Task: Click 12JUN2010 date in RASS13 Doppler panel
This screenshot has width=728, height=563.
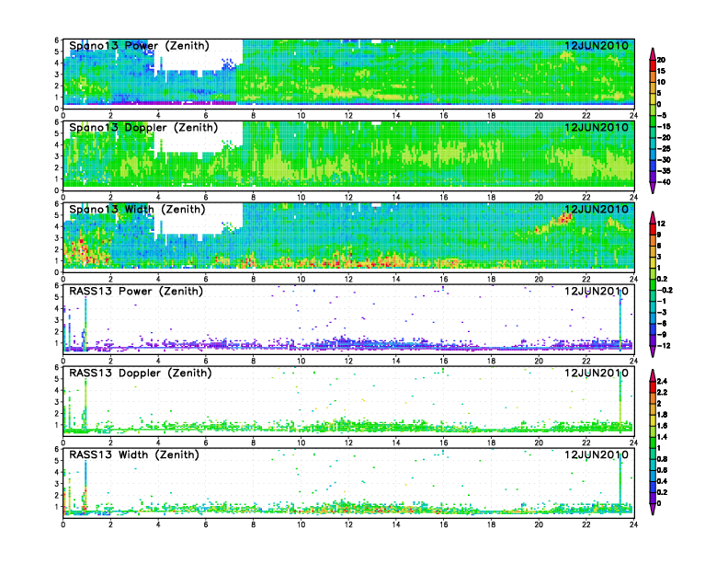Action: 597,373
